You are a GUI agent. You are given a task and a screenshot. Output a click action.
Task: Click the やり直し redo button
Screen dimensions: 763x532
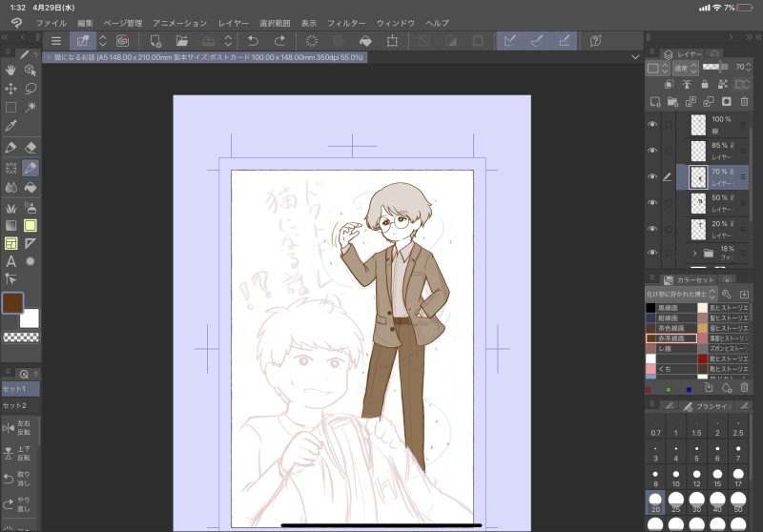19,504
